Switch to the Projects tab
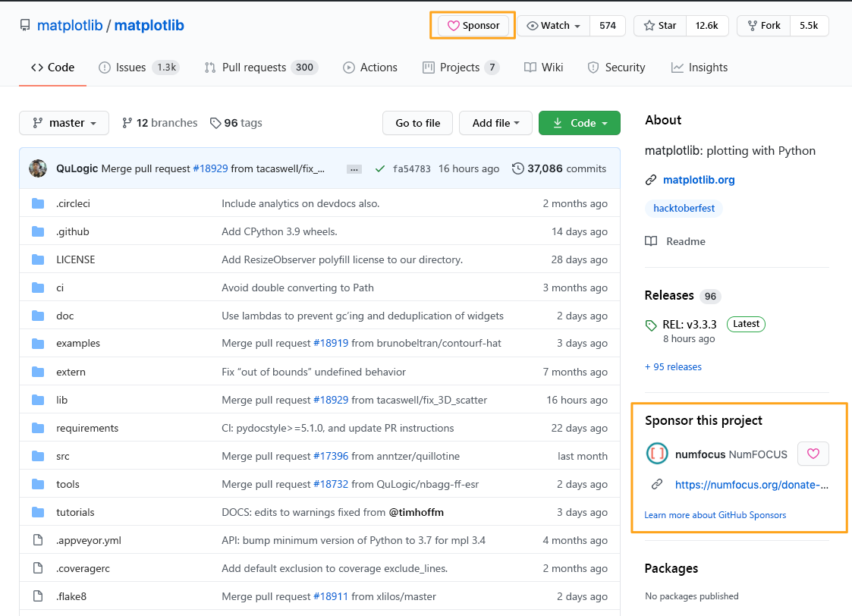 461,68
